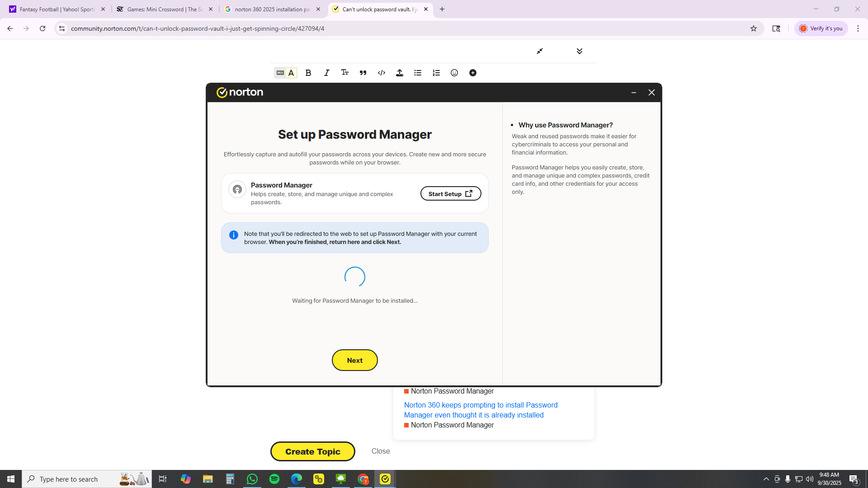Open the emoji picker
The height and width of the screenshot is (488, 868).
(x=454, y=73)
